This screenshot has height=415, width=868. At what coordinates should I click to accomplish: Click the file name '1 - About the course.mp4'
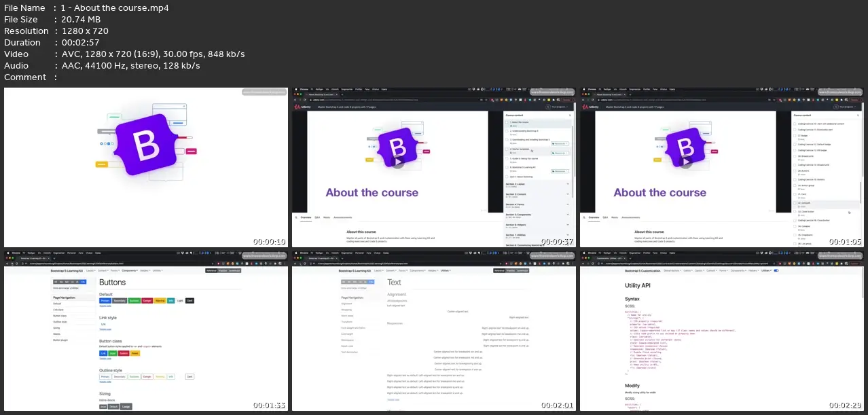[x=115, y=8]
